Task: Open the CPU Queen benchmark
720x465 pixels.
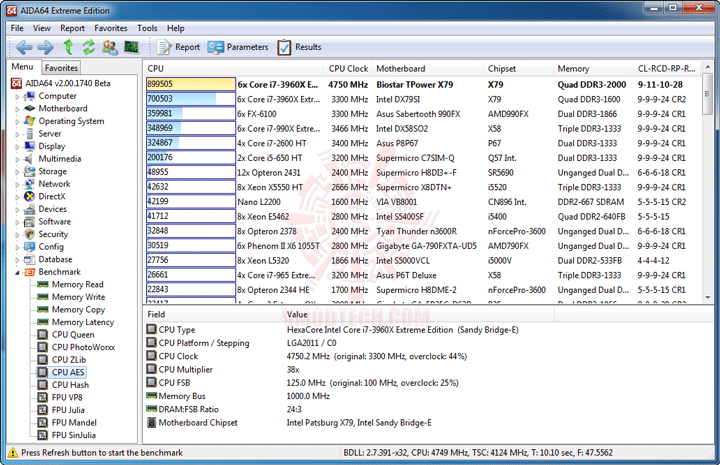Action: click(73, 335)
